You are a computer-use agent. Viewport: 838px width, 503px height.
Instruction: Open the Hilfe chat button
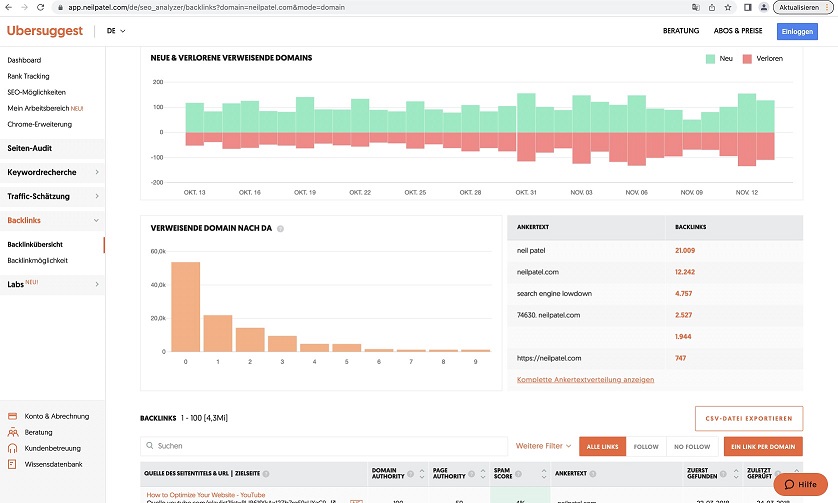tap(800, 484)
